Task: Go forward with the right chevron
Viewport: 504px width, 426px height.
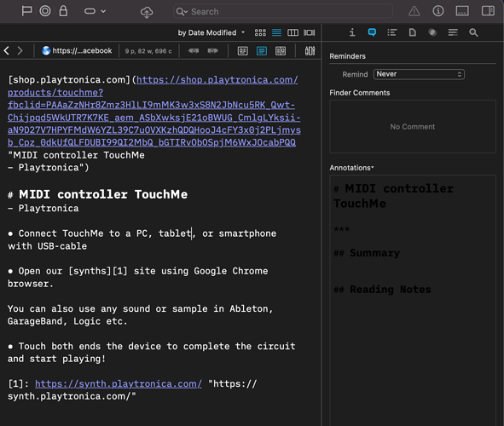Action: click(20, 50)
